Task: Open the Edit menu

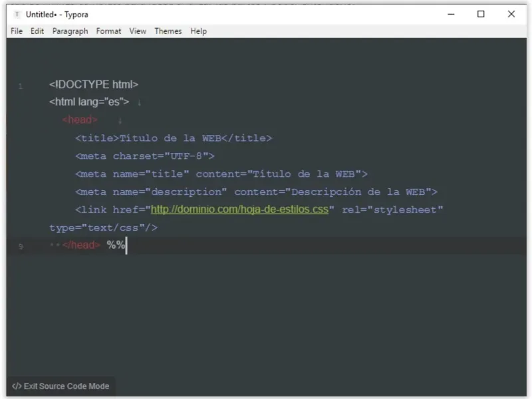Action: [37, 31]
